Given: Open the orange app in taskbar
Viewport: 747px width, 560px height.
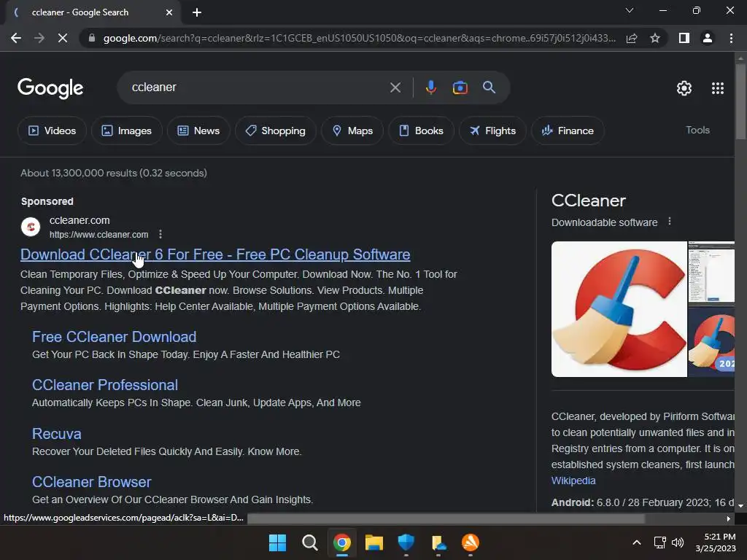Looking at the screenshot, I should pyautogui.click(x=471, y=542).
